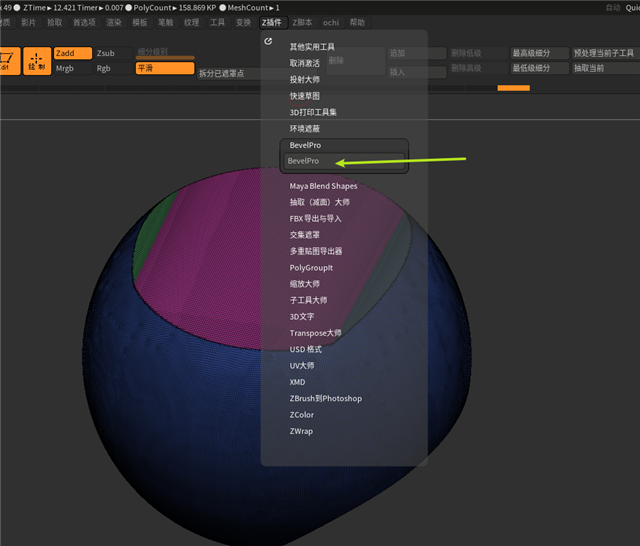Viewport: 640px width, 546px height.
Task: Expand Transpose大师 subpalette
Action: pyautogui.click(x=316, y=333)
